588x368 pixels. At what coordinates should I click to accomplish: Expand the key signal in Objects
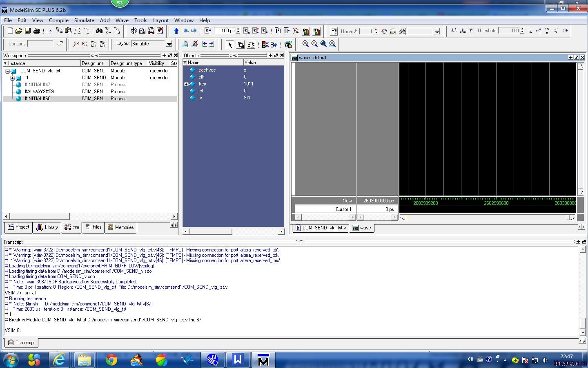point(186,84)
